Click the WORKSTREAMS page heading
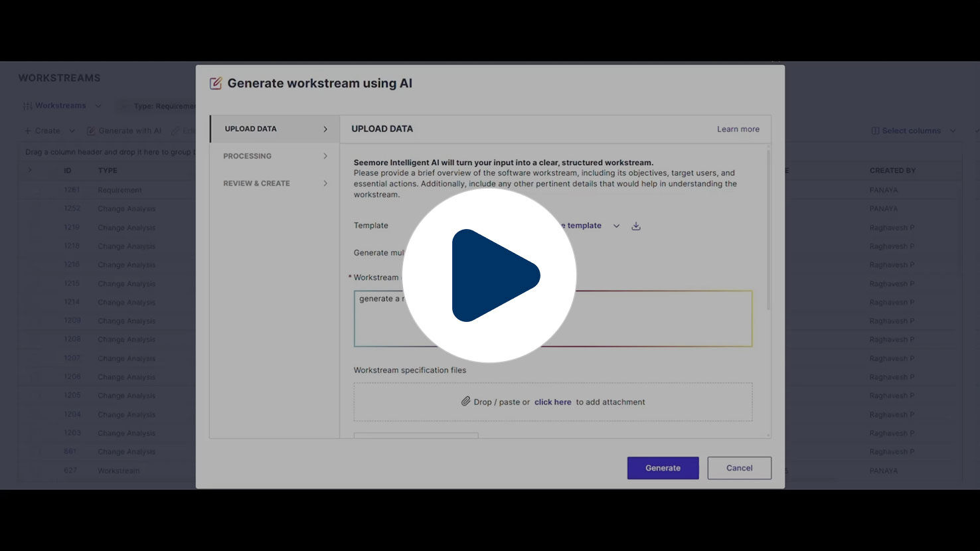980x551 pixels. [x=59, y=78]
